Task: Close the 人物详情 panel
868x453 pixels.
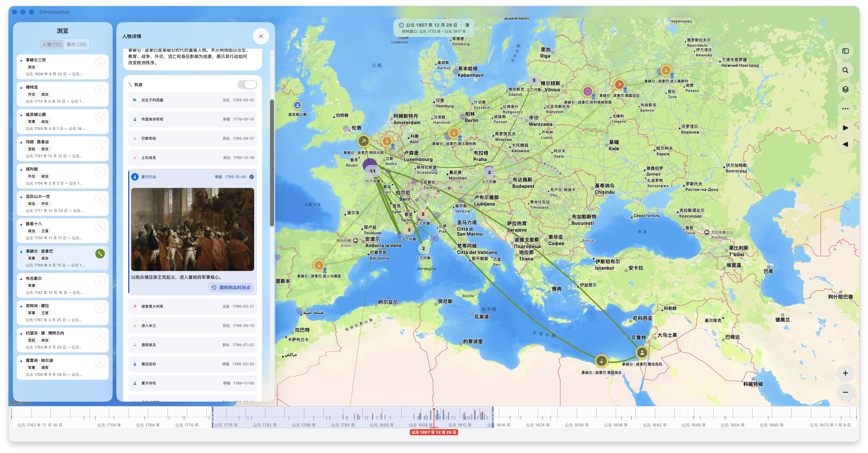Action: [x=261, y=36]
